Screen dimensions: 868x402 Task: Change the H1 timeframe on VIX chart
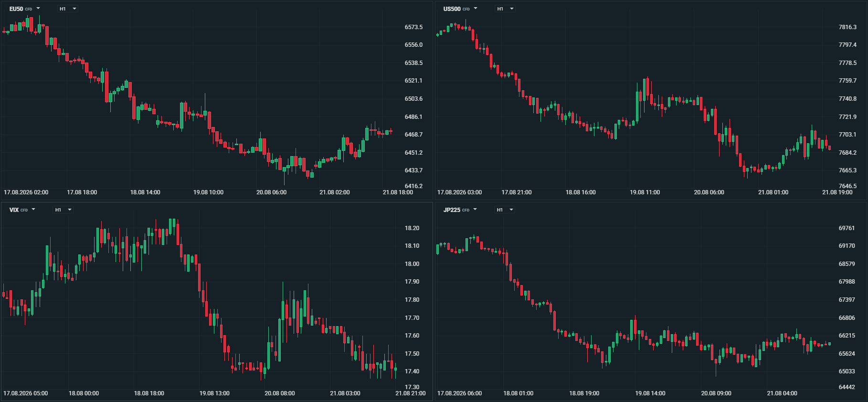(x=63, y=210)
